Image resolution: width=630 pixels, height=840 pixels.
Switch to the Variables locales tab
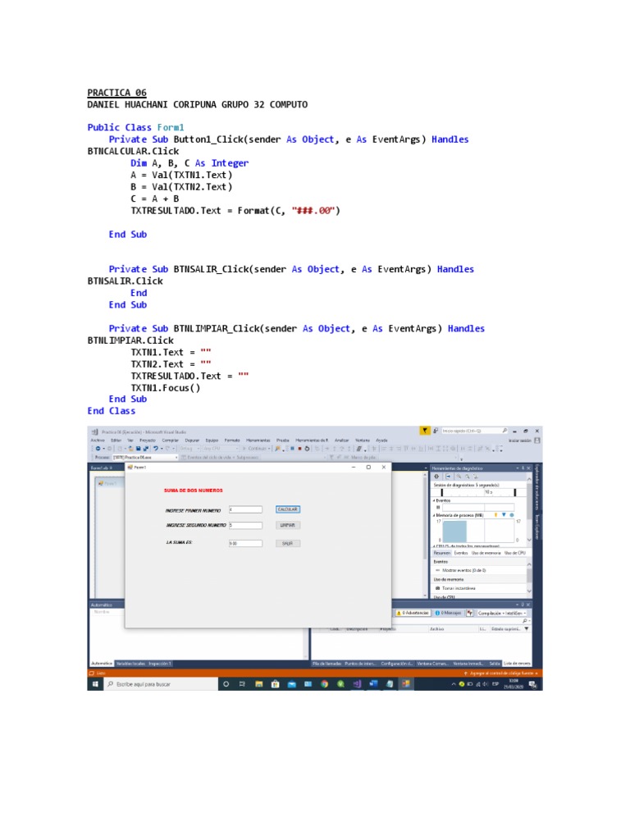(131, 663)
